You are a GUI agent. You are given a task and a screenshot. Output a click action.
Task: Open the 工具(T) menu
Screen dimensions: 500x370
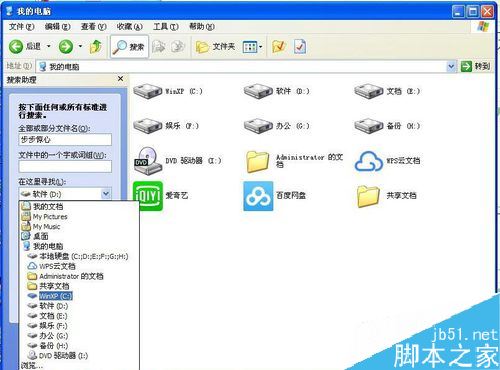166,26
